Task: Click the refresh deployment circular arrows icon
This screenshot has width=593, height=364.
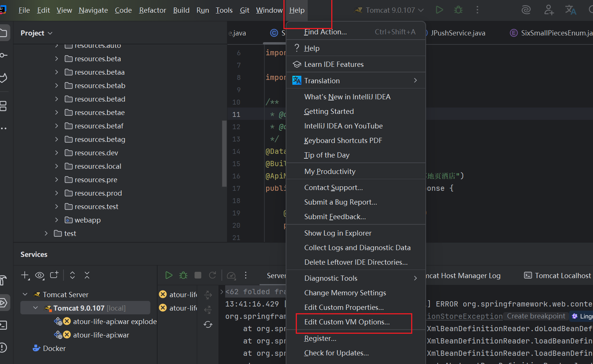Action: pos(208,324)
